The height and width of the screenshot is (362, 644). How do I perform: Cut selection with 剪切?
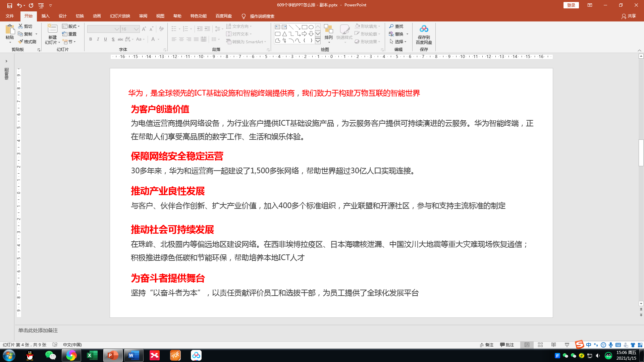[25, 26]
